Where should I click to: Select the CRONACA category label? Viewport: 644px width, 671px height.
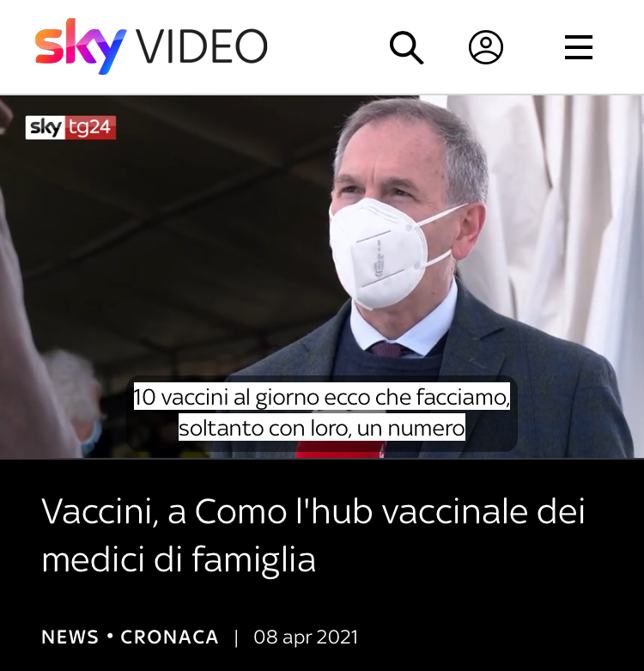pos(169,637)
